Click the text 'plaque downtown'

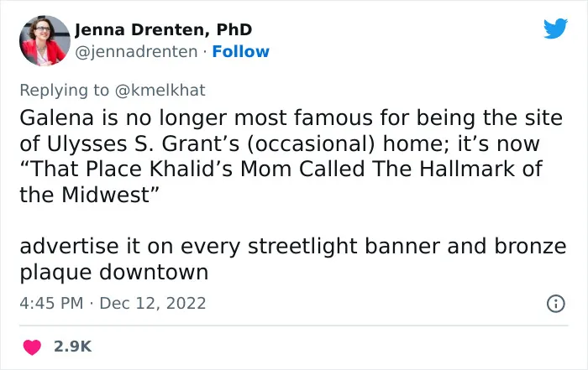tap(114, 273)
